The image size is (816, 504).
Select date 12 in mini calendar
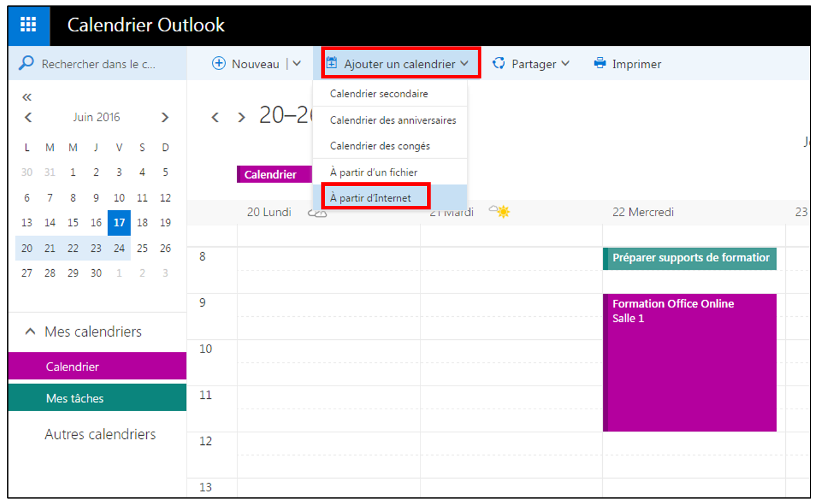tap(165, 197)
